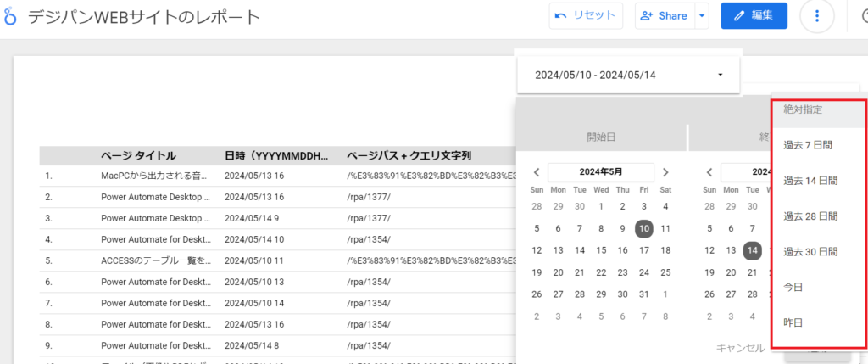This screenshot has width=868, height=364.
Task: Expand the Share dropdown arrow
Action: click(x=701, y=15)
